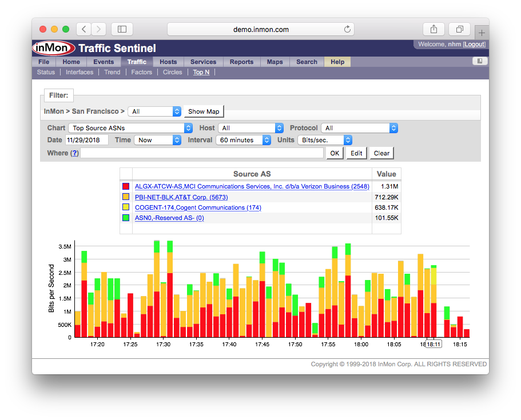Change the Interval dropdown
The image size is (521, 420).
pos(243,140)
